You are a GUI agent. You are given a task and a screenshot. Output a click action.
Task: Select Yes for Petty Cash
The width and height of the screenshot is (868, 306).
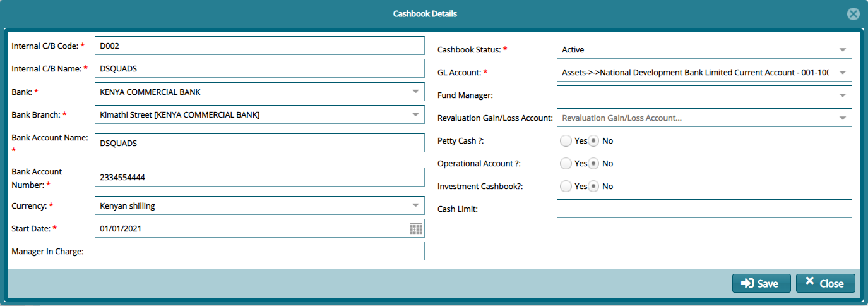(566, 141)
